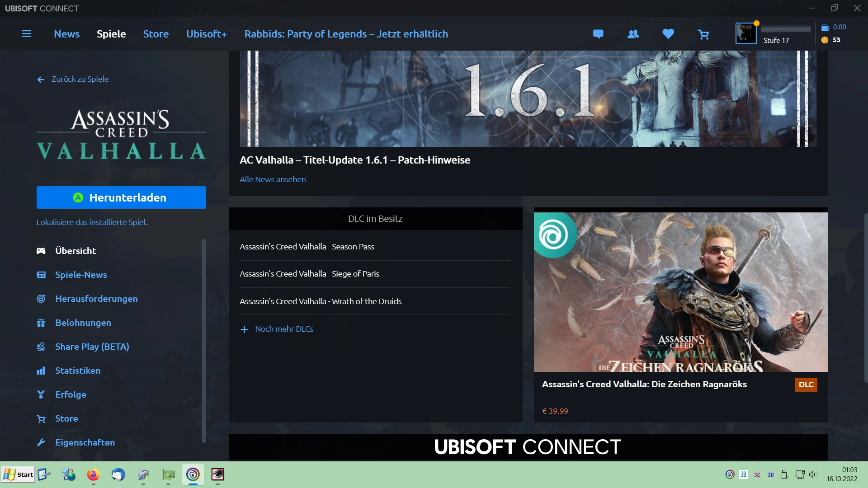Open Share Play (BETA) in the sidebar
Image resolution: width=868 pixels, height=488 pixels.
coord(83,347)
